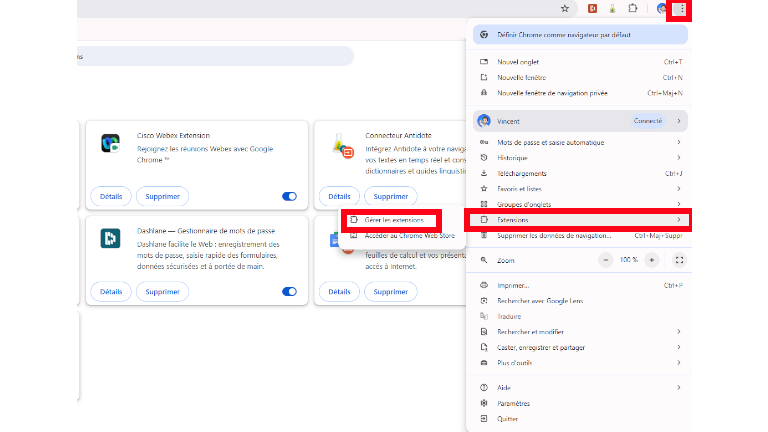768x432 pixels.
Task: Click Supprimer for the extension under Connecteur Antidote
Action: tap(391, 291)
